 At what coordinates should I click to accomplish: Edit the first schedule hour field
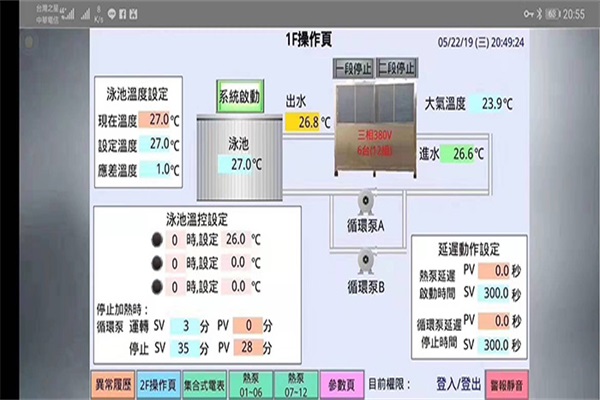(x=175, y=240)
